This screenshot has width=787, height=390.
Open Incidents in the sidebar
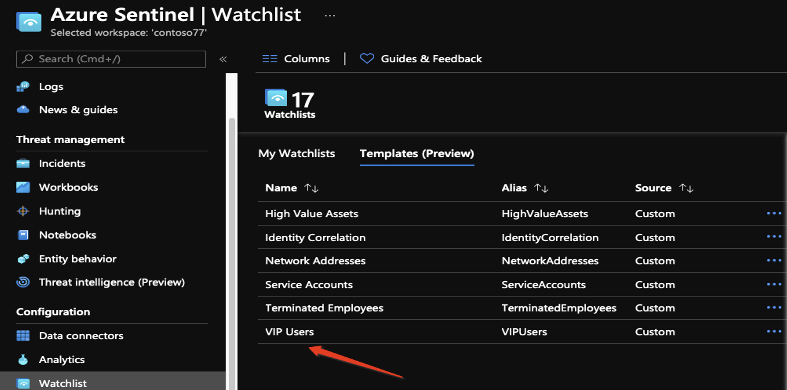[62, 164]
